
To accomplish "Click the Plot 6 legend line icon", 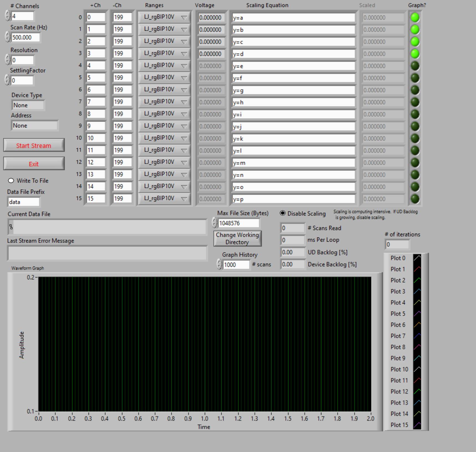I will pos(417,325).
